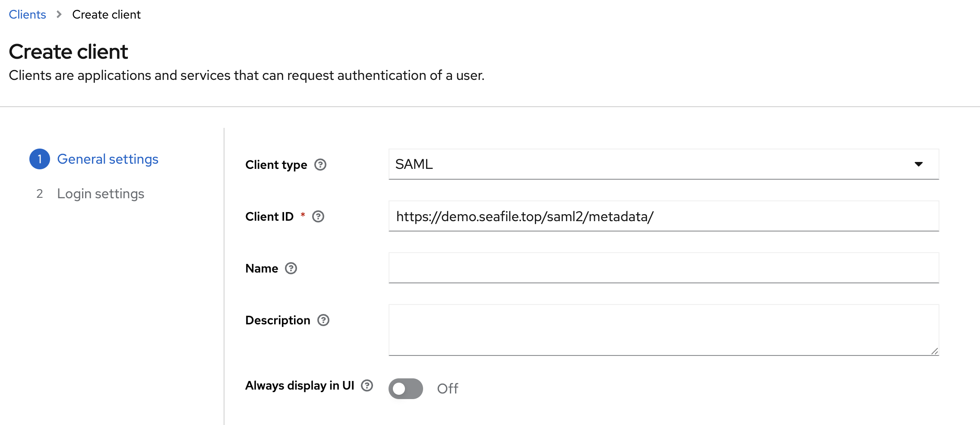The image size is (980, 425).
Task: Click the Description textarea resize handle
Action: pyautogui.click(x=934, y=351)
